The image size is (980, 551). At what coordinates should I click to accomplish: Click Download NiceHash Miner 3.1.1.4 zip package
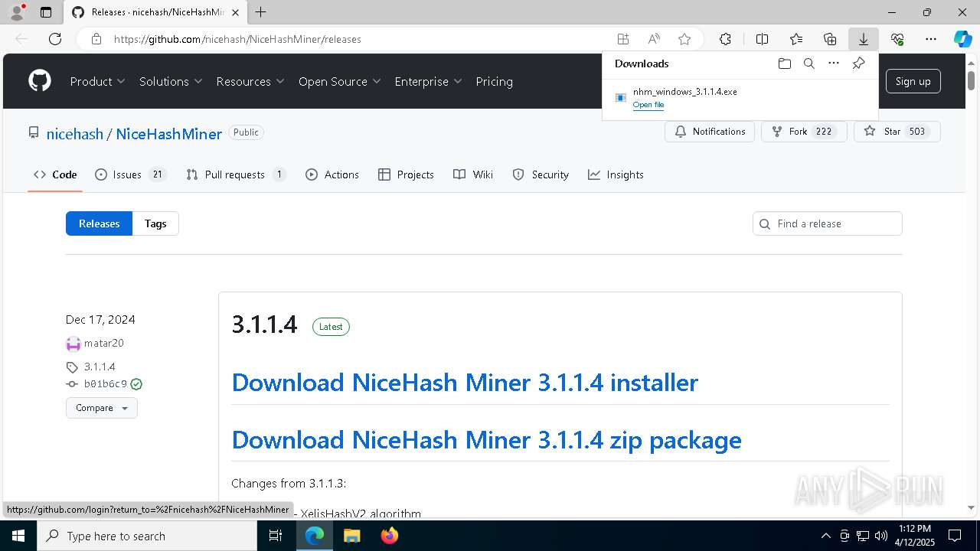point(486,439)
